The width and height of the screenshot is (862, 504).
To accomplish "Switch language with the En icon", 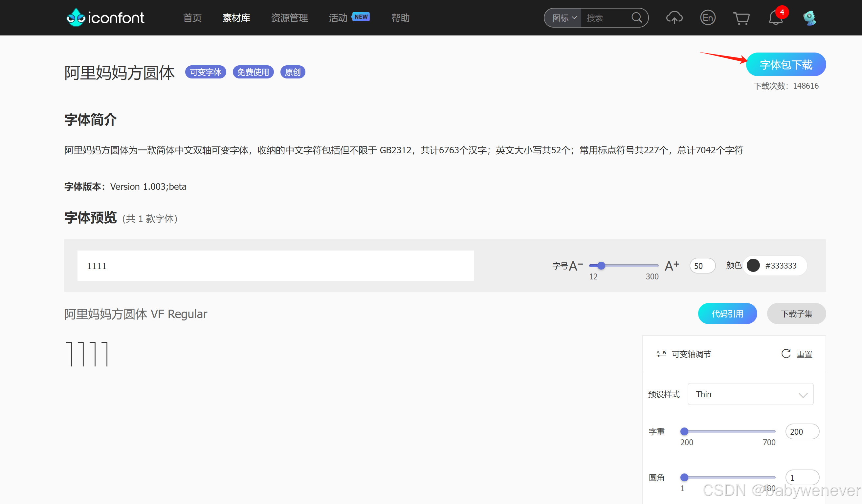I will click(x=707, y=18).
